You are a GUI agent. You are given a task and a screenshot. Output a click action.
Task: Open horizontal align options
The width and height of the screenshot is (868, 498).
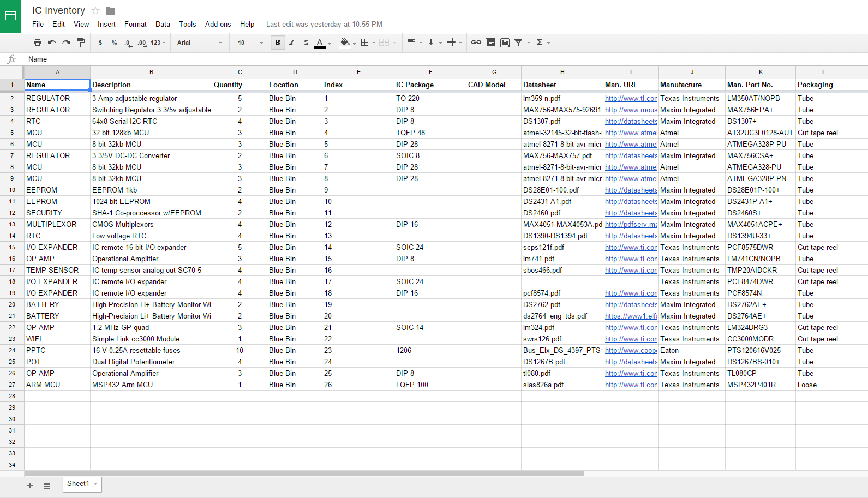point(415,43)
